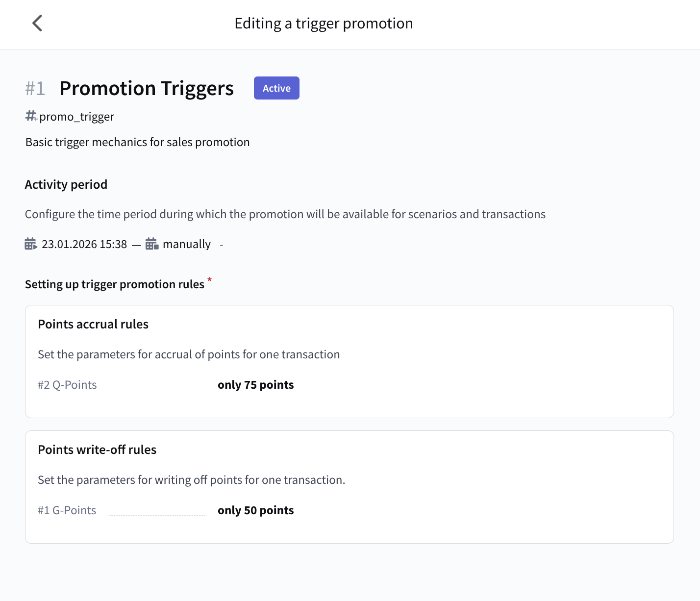Edit the 'only 50 points' value
Screen dimensions: 700x601
point(255,510)
